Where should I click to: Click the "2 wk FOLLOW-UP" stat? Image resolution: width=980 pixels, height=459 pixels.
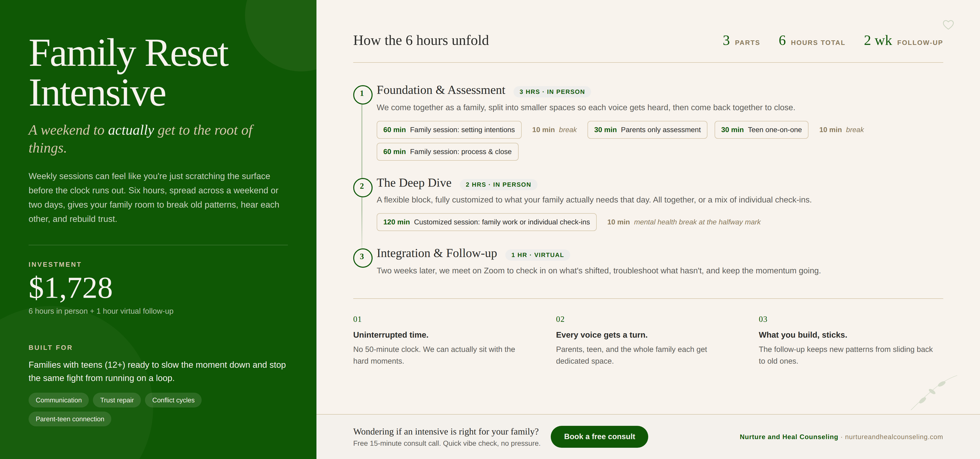903,41
